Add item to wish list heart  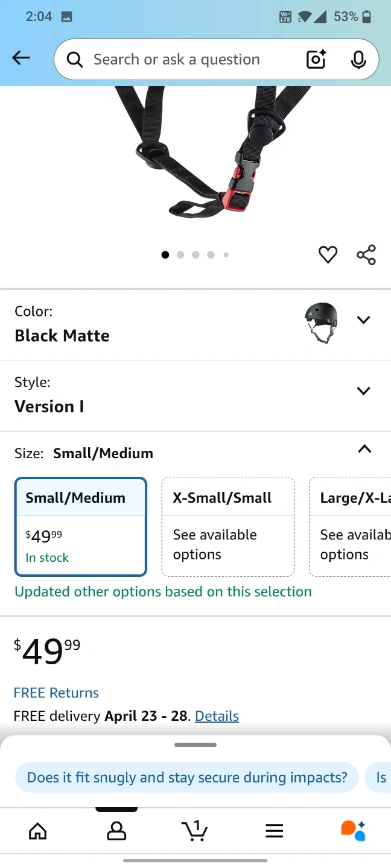coord(328,254)
